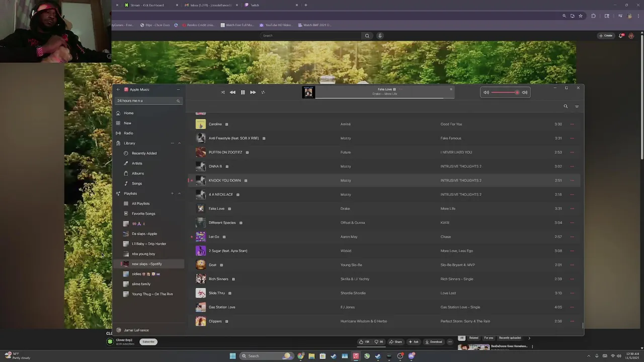
Task: Click Different Species album art thumbnail
Action: [x=201, y=223]
